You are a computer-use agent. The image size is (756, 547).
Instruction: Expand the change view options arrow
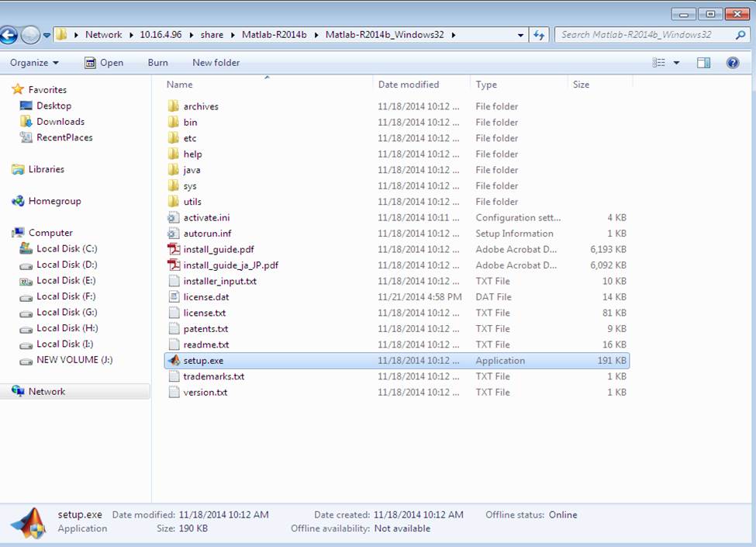tap(676, 63)
